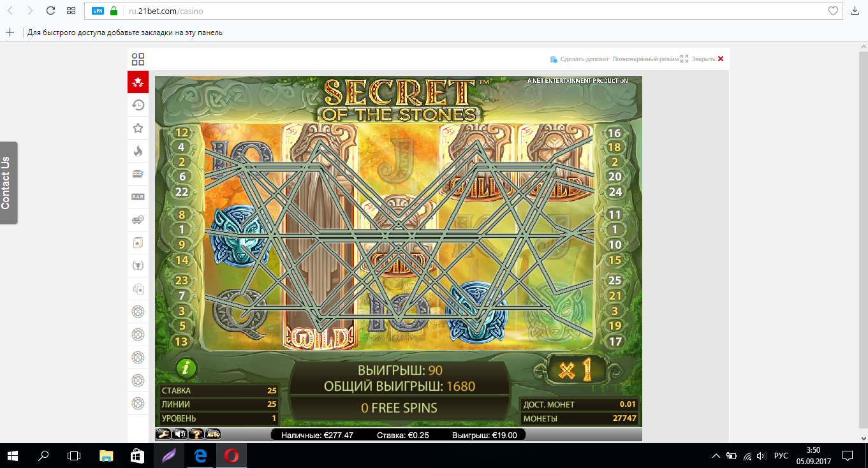
Task: Click the favorites star icon in sidebar
Action: point(138,128)
